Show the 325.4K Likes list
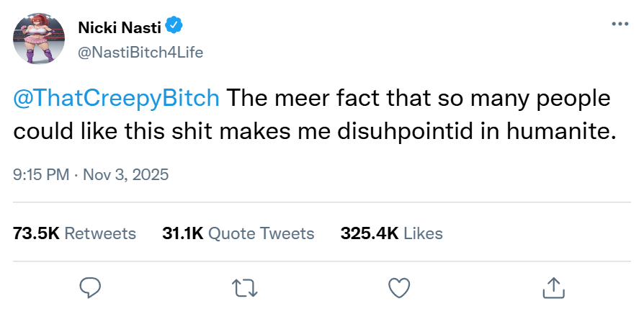Viewport: 644px width, 327px height. [391, 233]
